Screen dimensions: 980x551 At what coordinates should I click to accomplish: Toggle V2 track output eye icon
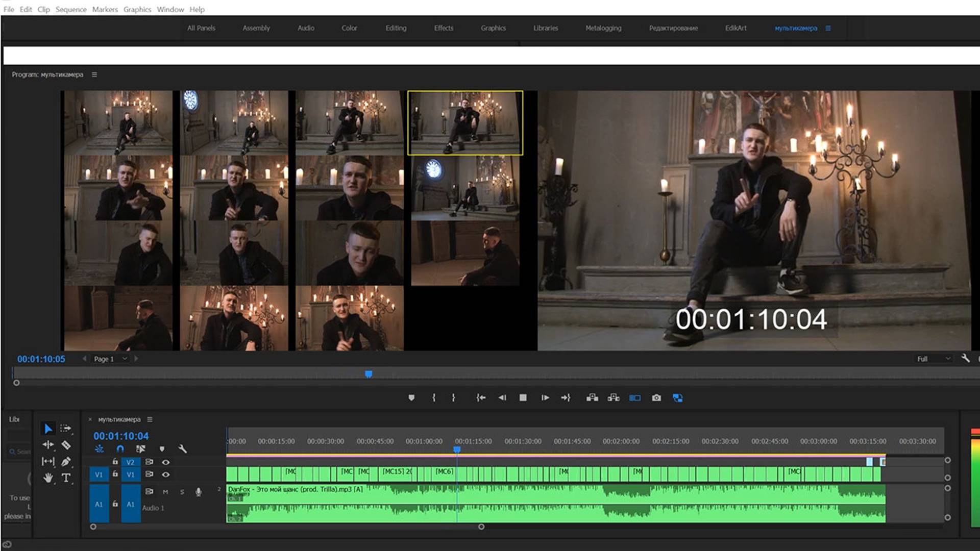tap(166, 462)
